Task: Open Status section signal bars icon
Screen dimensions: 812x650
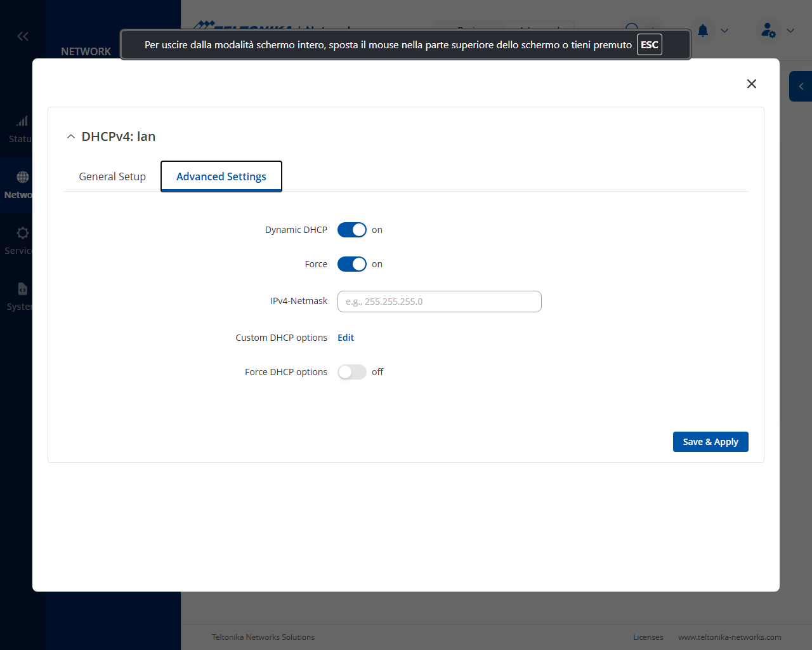Action: tap(22, 121)
